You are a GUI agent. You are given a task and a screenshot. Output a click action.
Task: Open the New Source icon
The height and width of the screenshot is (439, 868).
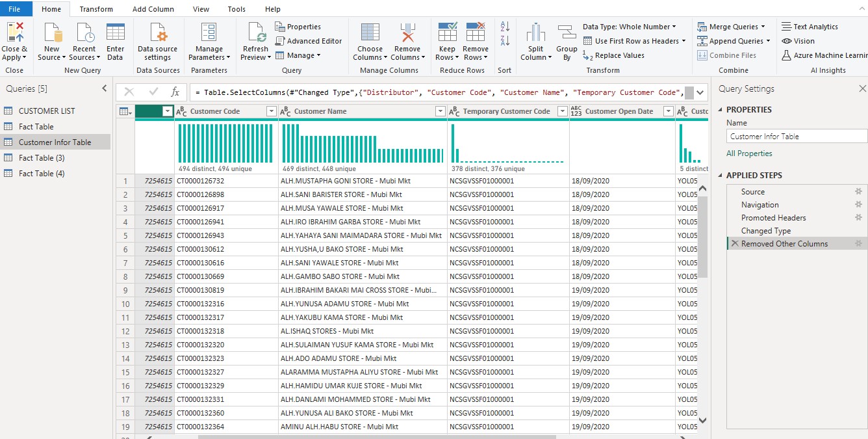pos(52,32)
